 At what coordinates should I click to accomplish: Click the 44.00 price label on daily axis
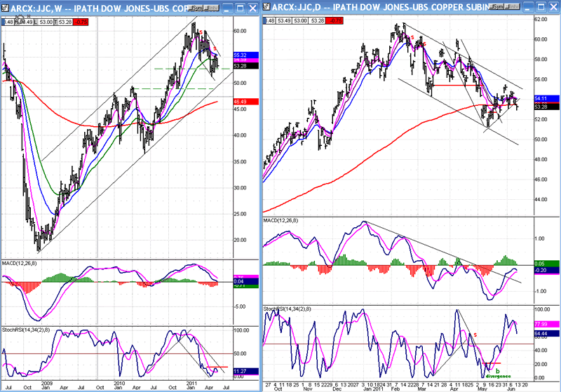(541, 200)
